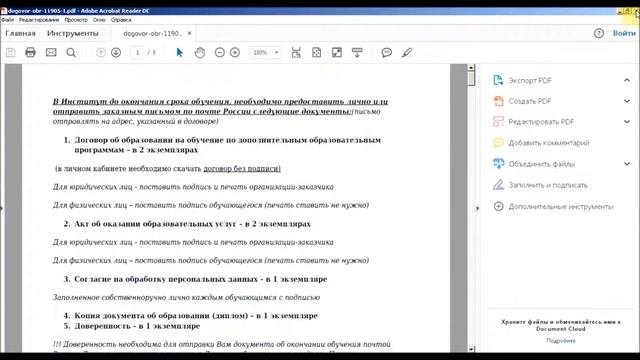
Task: Click underlined text 'договор без подписи'
Action: 242,169
